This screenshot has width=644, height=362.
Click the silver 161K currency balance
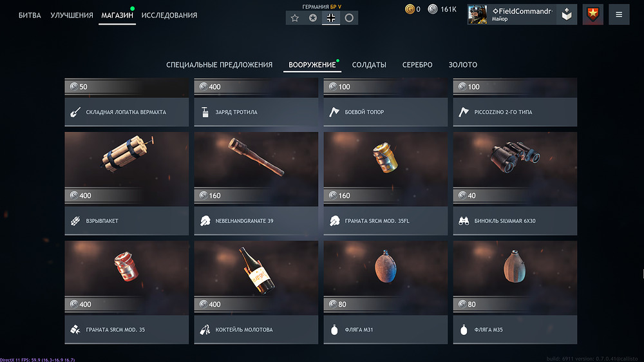tap(442, 9)
